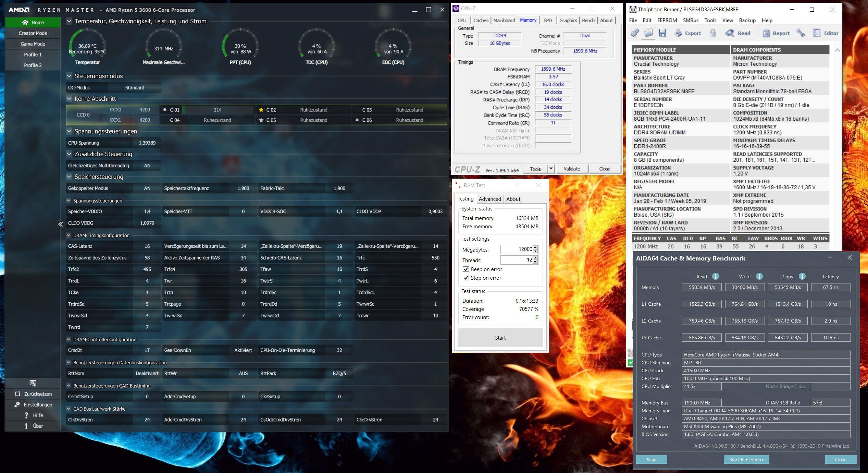Click the Ryzen Master Home icon
The height and width of the screenshot is (473, 868).
(25, 23)
